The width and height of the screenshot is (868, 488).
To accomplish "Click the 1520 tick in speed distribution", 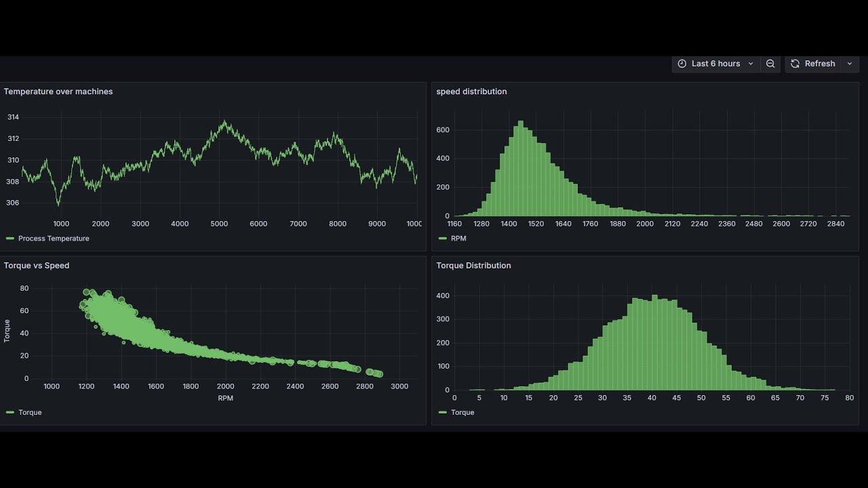I will click(x=536, y=224).
